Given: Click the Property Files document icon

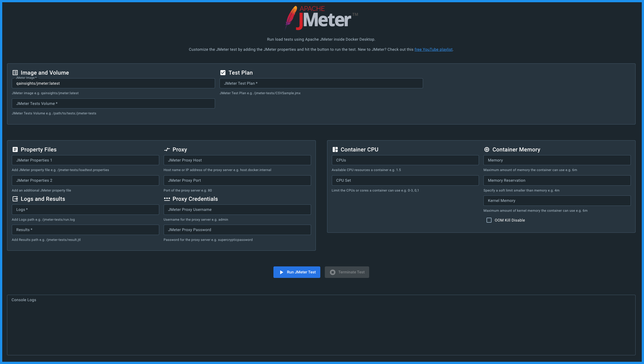Looking at the screenshot, I should pos(15,149).
